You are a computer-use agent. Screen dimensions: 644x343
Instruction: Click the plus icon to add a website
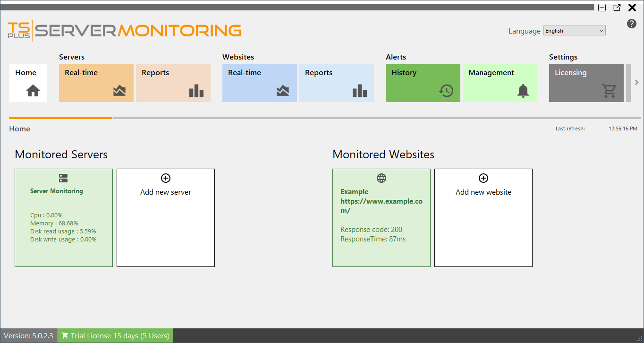483,178
